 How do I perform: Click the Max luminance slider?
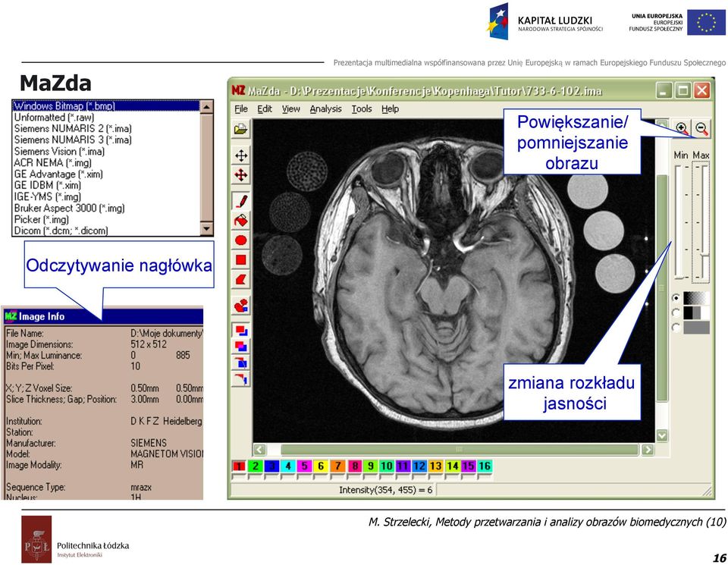701,222
